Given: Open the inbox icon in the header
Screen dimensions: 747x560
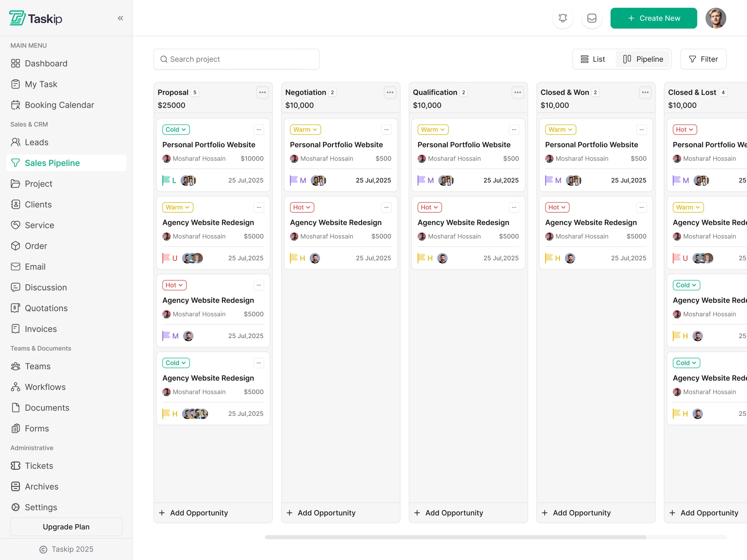Looking at the screenshot, I should point(592,18).
